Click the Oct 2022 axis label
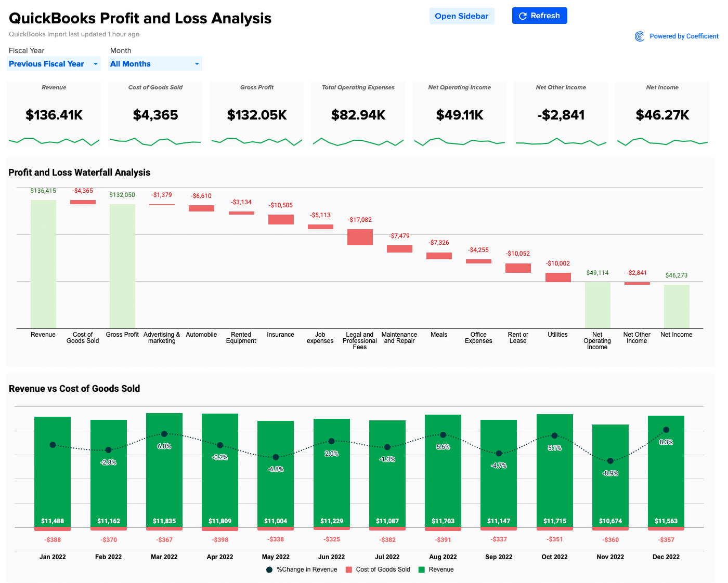This screenshot has height=583, width=728. click(554, 557)
